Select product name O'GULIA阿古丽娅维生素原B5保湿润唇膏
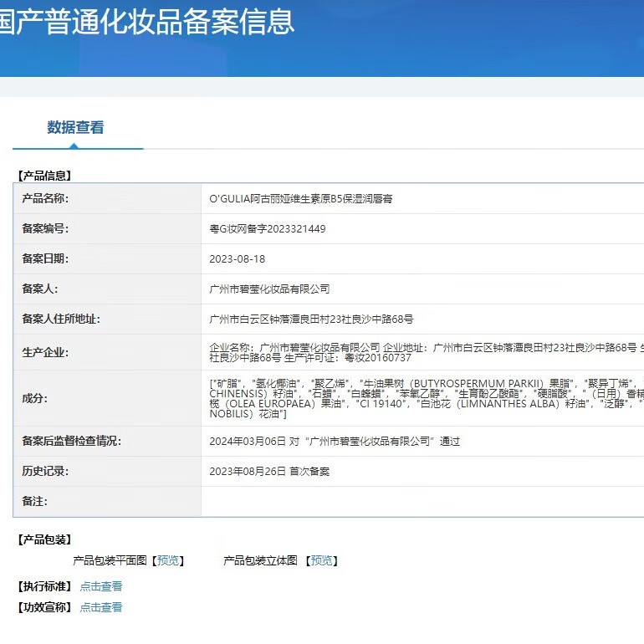This screenshot has height=644, width=644. [301, 199]
